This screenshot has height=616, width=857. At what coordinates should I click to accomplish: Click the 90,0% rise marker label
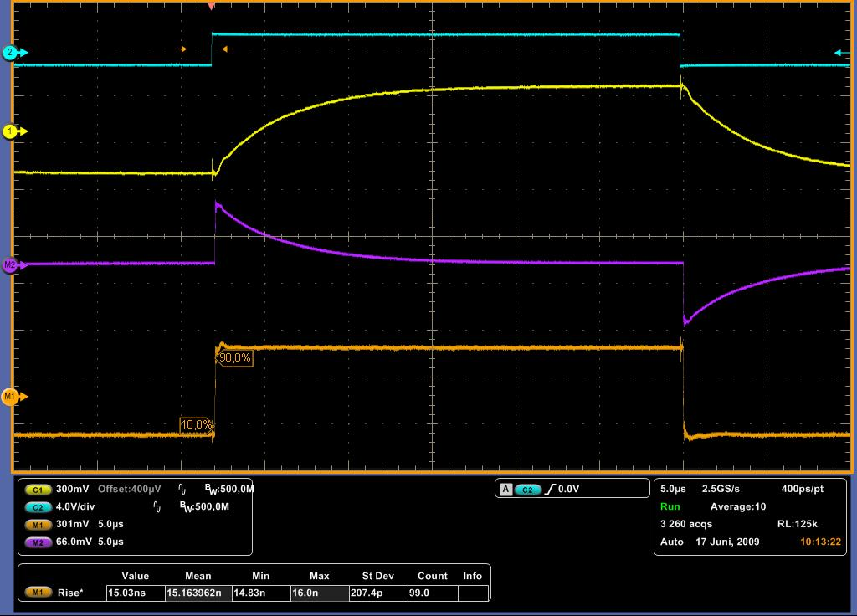234,358
